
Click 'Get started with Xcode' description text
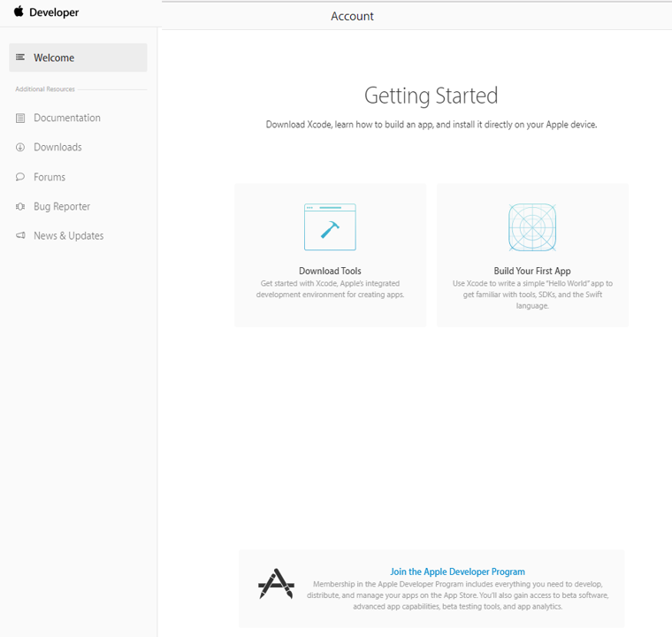(330, 289)
